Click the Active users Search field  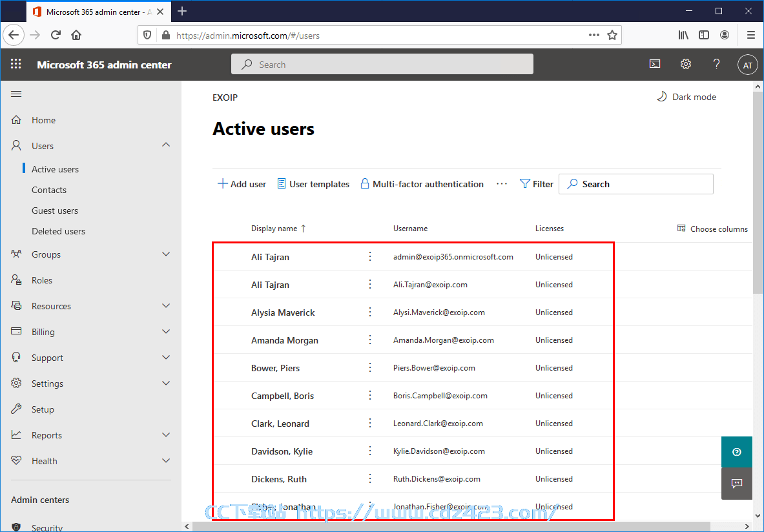(636, 183)
